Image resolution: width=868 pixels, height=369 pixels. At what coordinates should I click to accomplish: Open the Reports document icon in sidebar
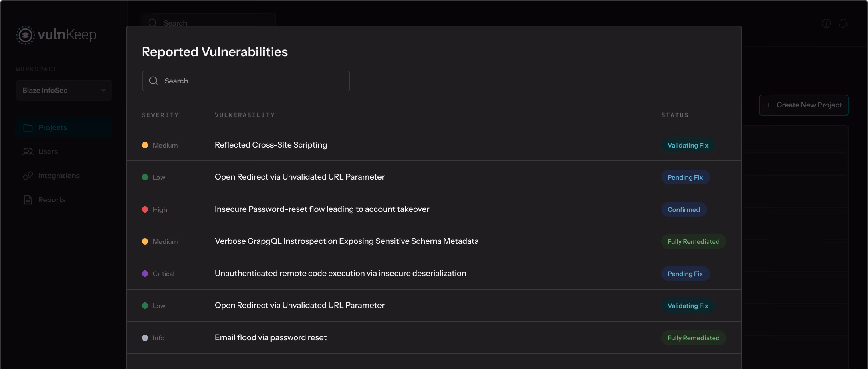(28, 200)
